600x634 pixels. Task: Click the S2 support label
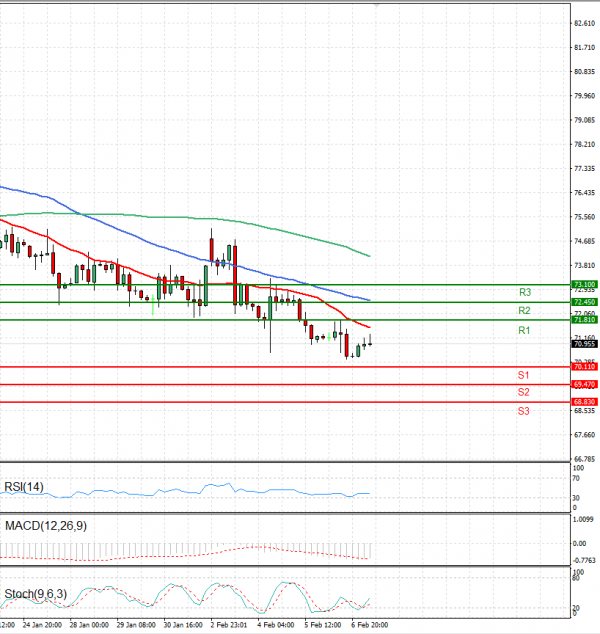[523, 392]
